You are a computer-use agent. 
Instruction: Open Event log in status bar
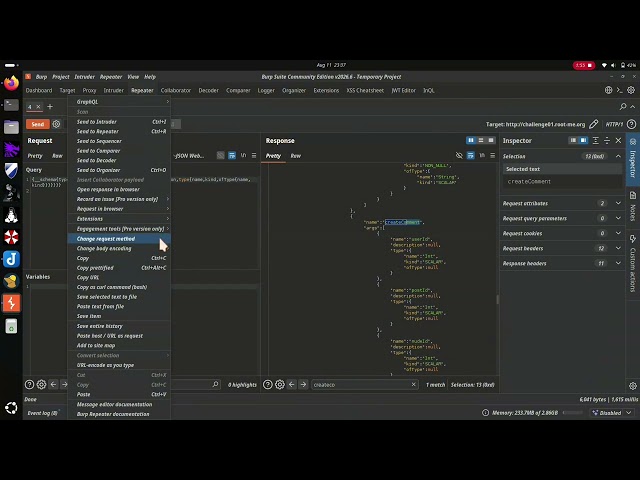point(42,413)
